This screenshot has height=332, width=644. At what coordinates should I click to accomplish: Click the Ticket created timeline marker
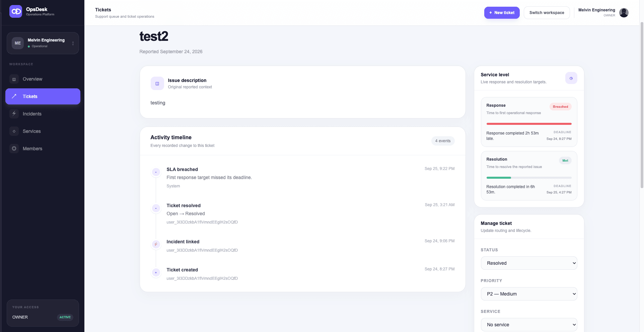[156, 272]
